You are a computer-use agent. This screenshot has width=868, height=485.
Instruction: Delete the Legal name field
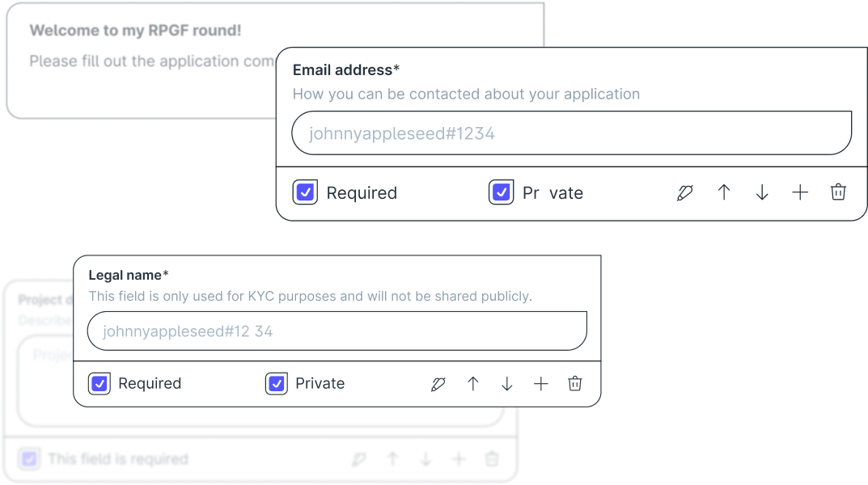coord(575,383)
